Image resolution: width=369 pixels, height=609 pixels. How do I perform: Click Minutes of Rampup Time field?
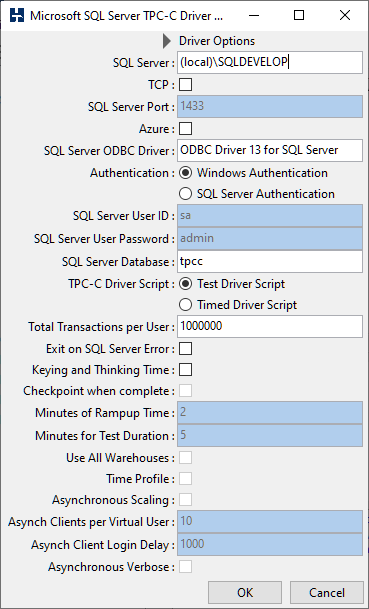coord(270,412)
